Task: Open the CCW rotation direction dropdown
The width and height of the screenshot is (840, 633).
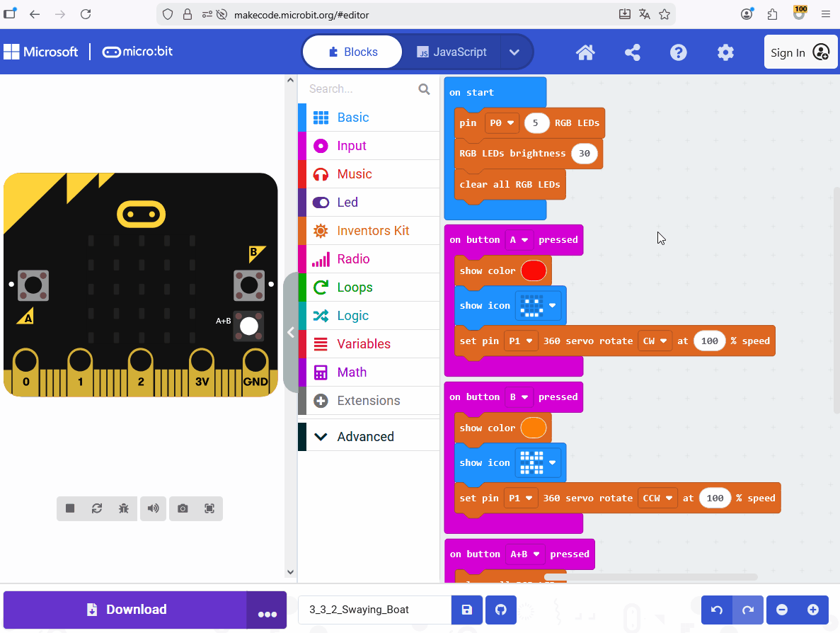Action: coord(657,498)
